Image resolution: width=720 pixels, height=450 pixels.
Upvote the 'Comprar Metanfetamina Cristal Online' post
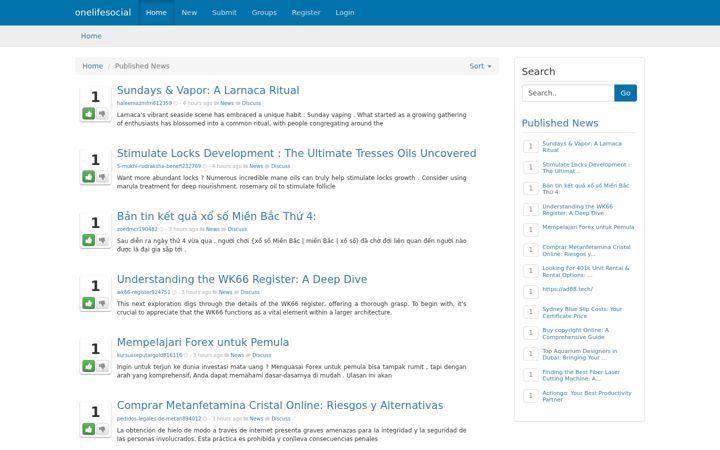(x=89, y=429)
